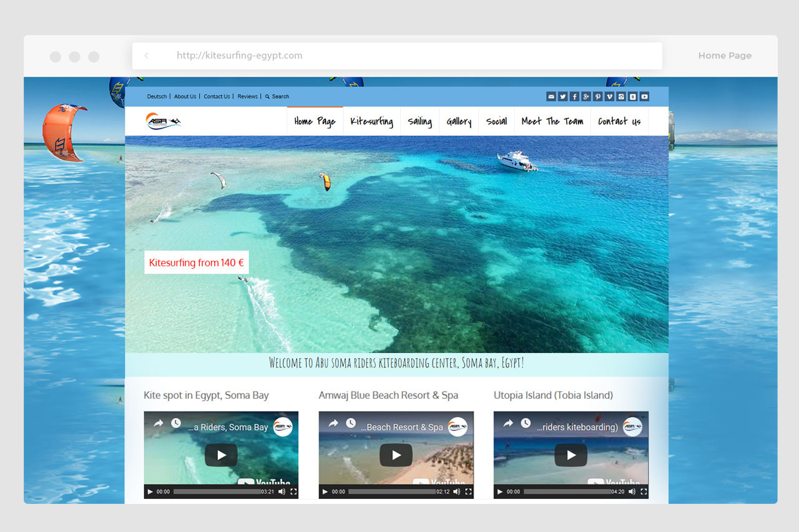Open the email icon in the top bar
Viewport: 799px width, 532px height.
[x=551, y=97]
